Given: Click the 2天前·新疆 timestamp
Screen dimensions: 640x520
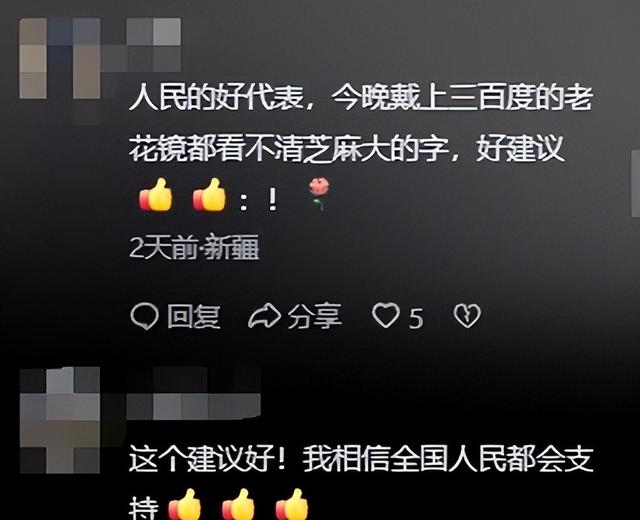Looking at the screenshot, I should pyautogui.click(x=194, y=248).
